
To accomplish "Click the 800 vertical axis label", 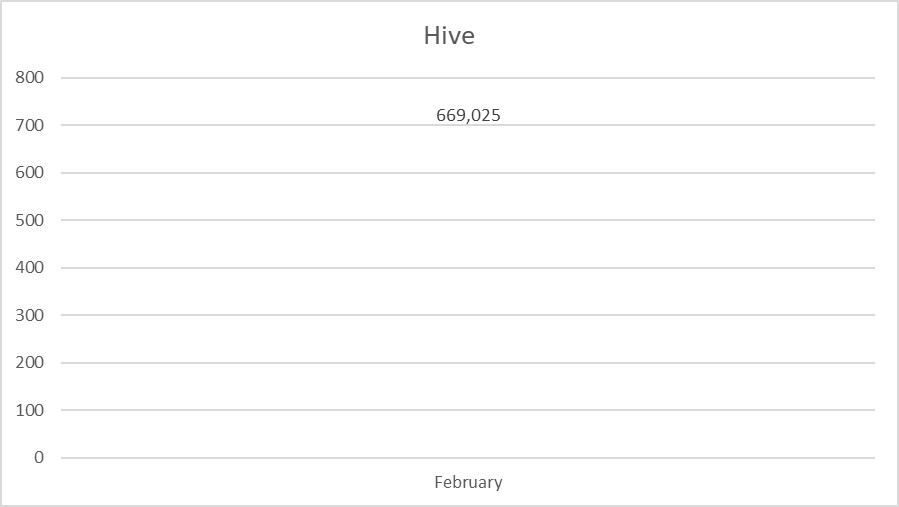I will (29, 77).
